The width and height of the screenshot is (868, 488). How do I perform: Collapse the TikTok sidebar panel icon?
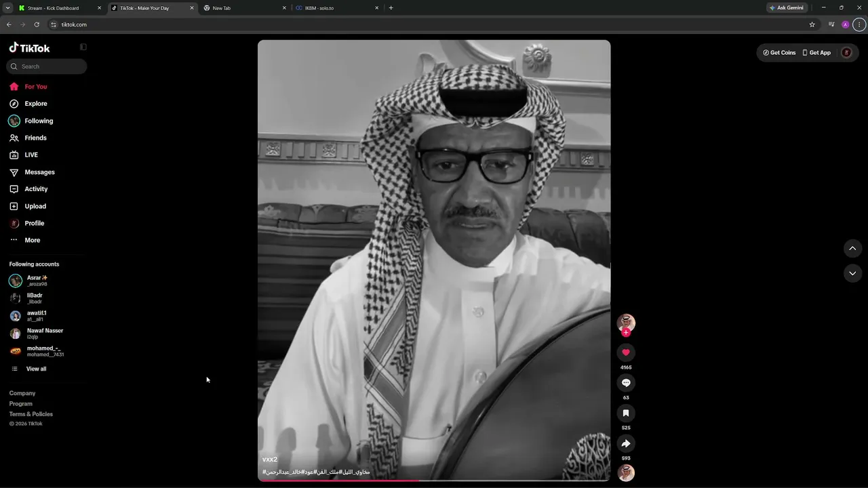(x=83, y=47)
